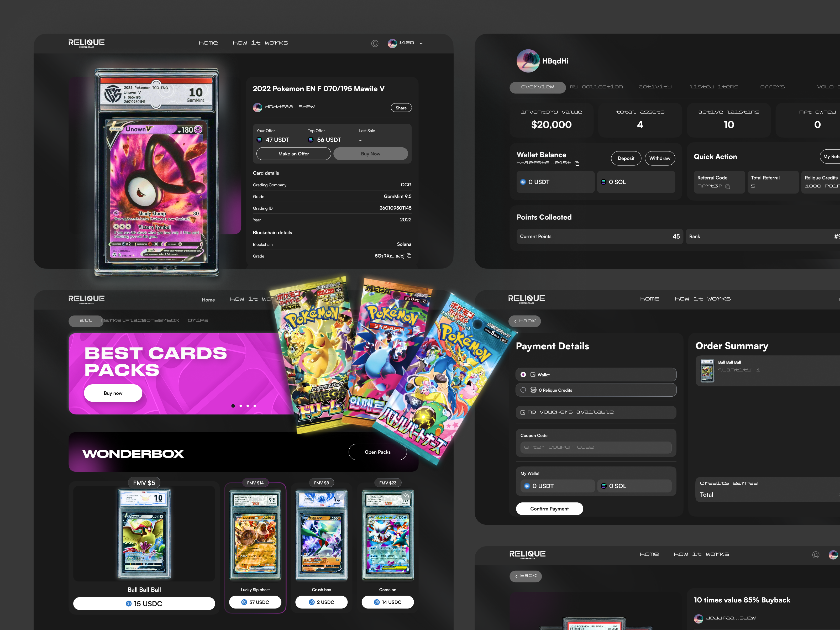Click the 14 USDC price button
Screen dimensions: 840x630
pyautogui.click(x=387, y=602)
